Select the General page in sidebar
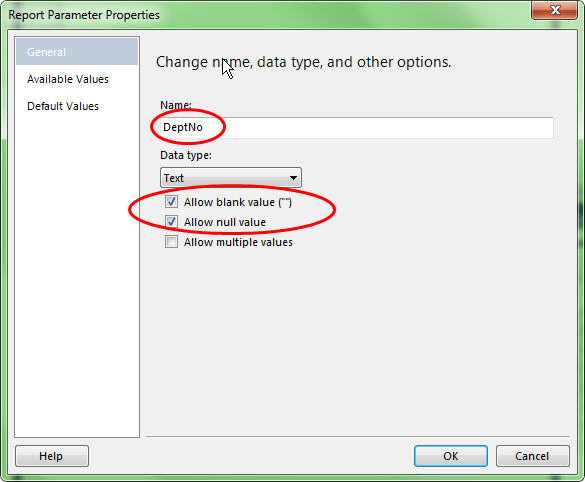The width and height of the screenshot is (585, 482). (x=77, y=52)
